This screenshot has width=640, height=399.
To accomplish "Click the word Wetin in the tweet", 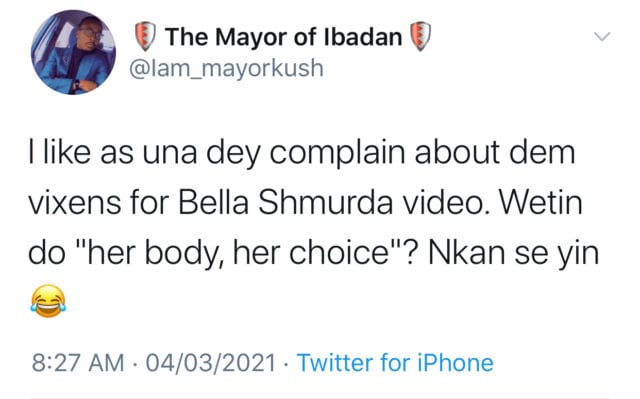I will (x=540, y=203).
